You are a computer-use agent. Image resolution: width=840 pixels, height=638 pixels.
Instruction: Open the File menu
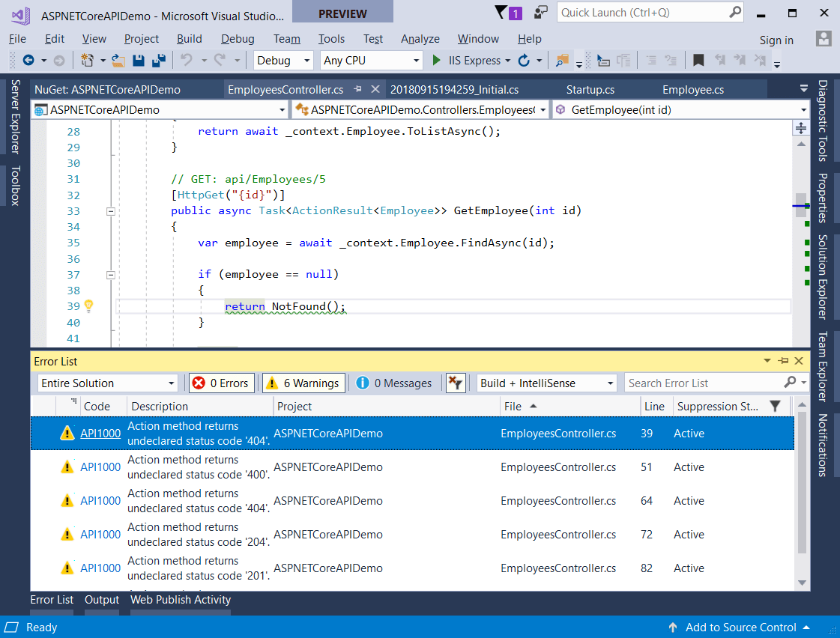[x=17, y=38]
